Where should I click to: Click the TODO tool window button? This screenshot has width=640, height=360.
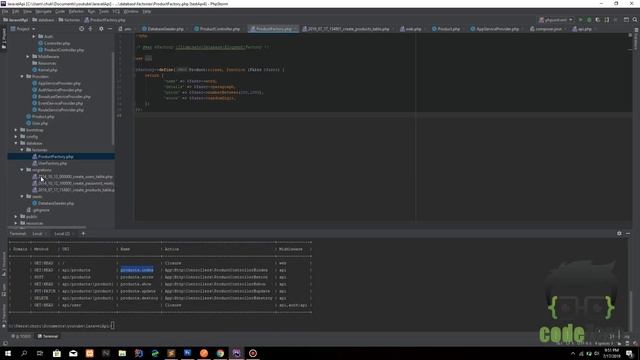pos(21,336)
